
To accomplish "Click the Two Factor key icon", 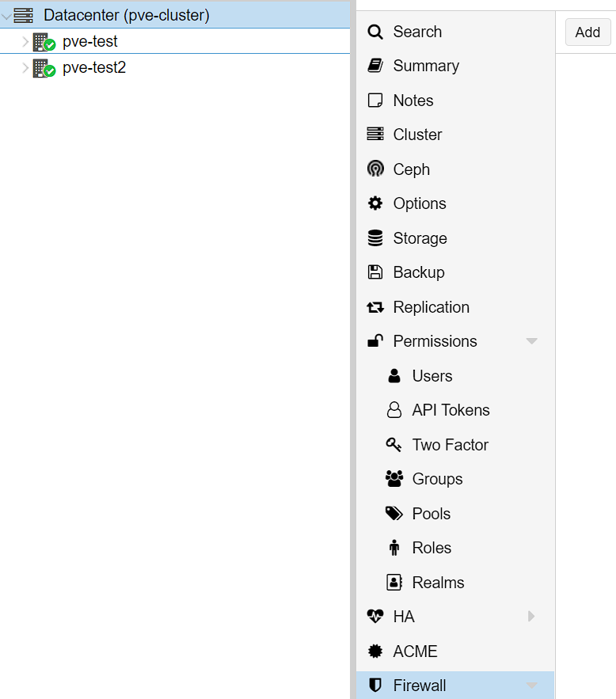I will click(394, 444).
